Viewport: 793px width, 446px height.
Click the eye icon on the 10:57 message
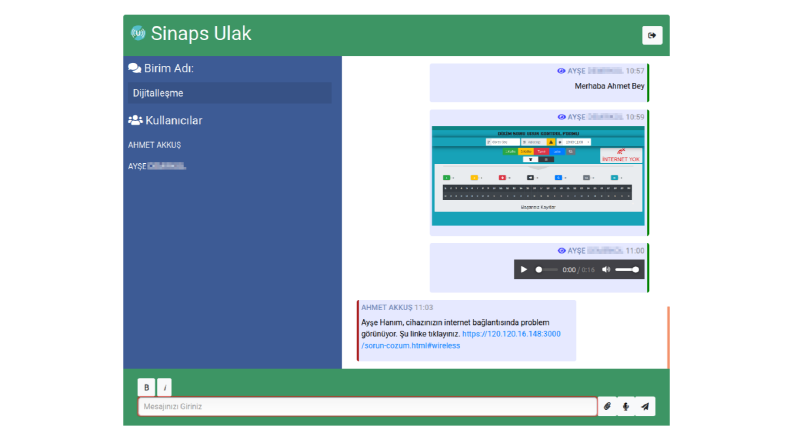561,71
